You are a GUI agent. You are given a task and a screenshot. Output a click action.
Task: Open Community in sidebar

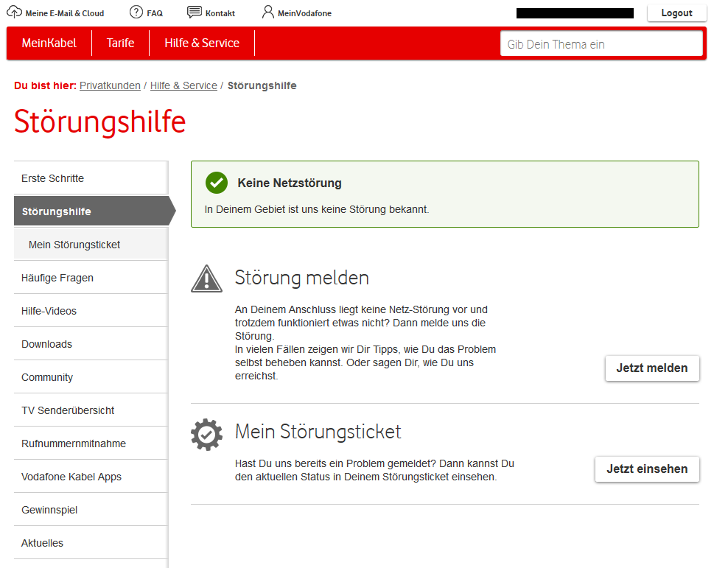(x=91, y=377)
